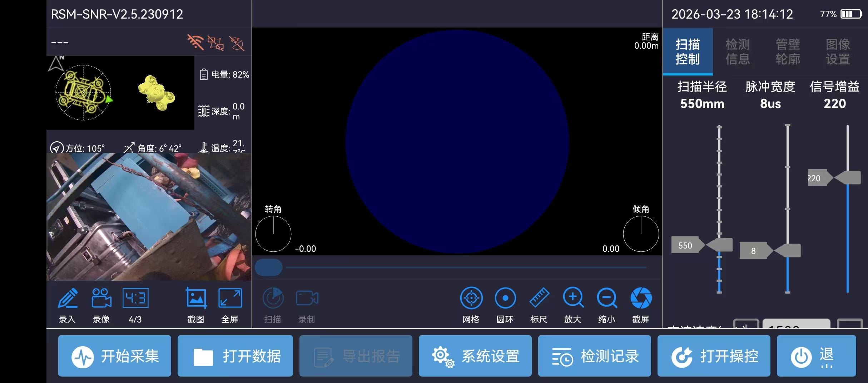Toggle the 网格 grid overlay
Image resolution: width=868 pixels, height=383 pixels.
click(x=471, y=298)
